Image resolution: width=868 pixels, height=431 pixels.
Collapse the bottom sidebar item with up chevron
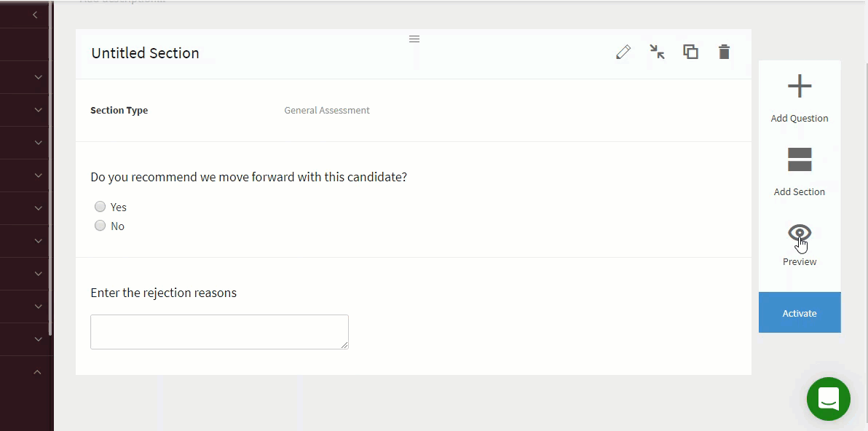coord(38,372)
